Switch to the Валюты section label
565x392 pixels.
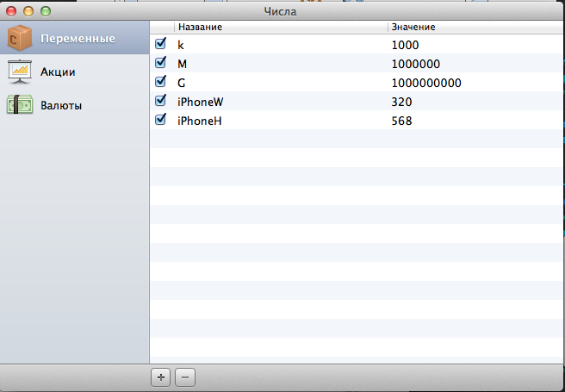point(61,106)
